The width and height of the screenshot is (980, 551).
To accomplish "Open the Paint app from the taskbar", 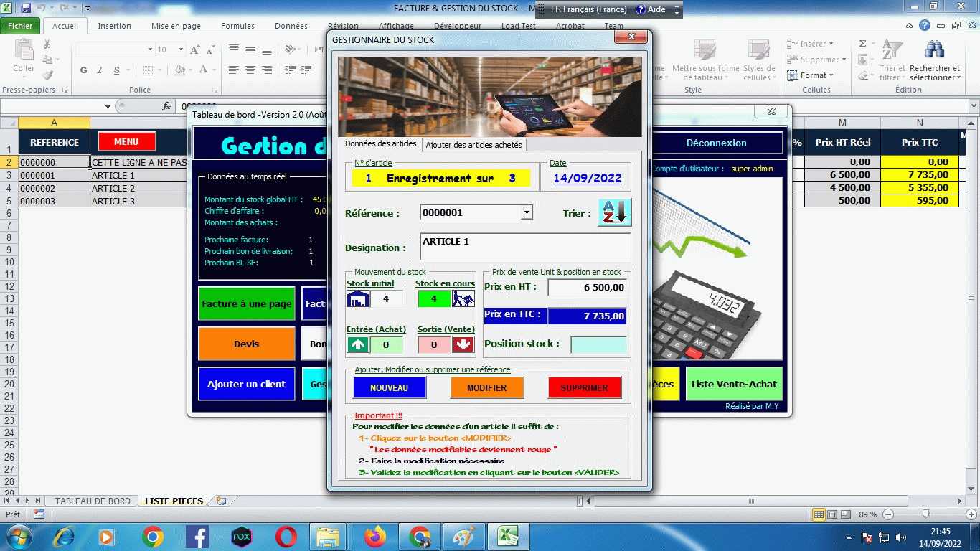I will [463, 537].
